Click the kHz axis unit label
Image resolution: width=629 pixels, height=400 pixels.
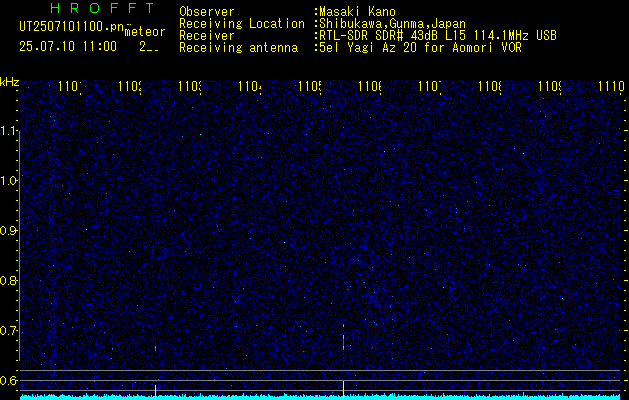(x=9, y=82)
